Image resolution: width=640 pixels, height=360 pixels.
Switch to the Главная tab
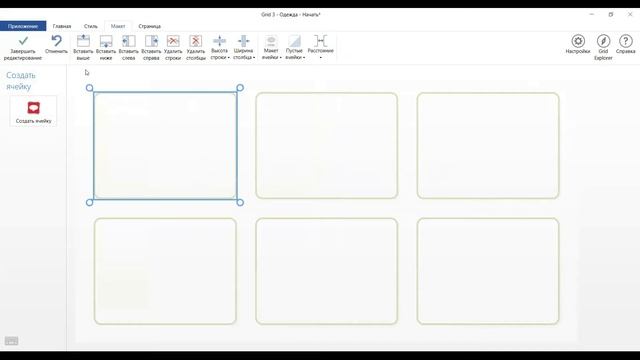point(62,26)
